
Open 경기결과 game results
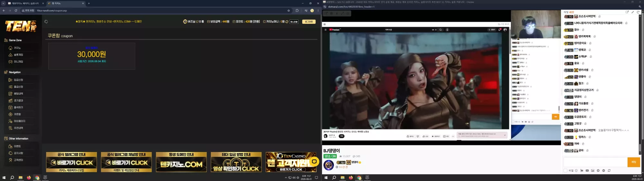tap(18, 100)
